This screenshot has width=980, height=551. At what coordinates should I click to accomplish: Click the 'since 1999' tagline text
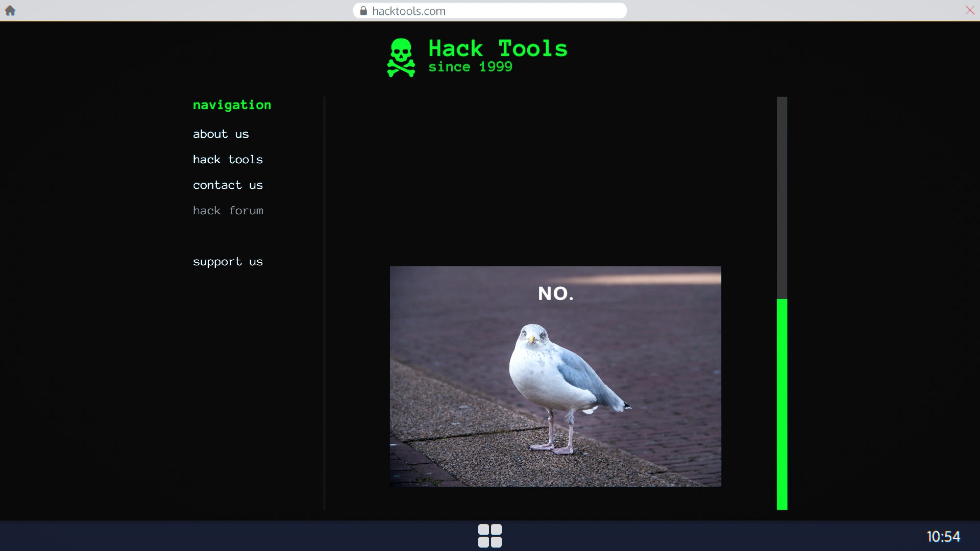[470, 67]
